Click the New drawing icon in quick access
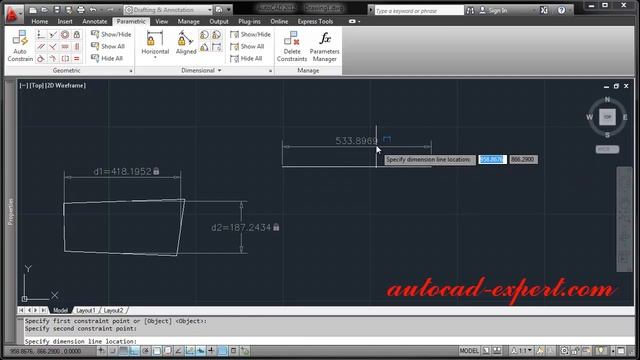This screenshot has height=360, width=640. click(x=33, y=10)
